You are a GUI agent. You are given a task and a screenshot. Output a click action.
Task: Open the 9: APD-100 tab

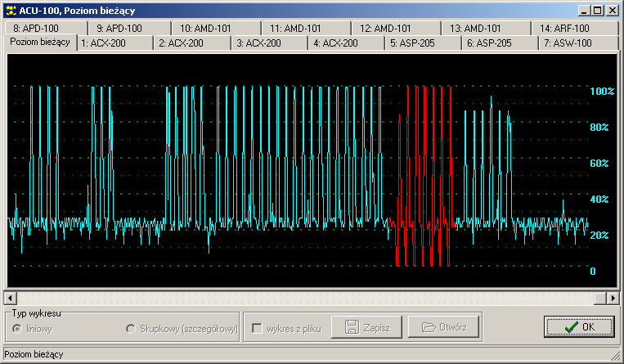coord(130,29)
